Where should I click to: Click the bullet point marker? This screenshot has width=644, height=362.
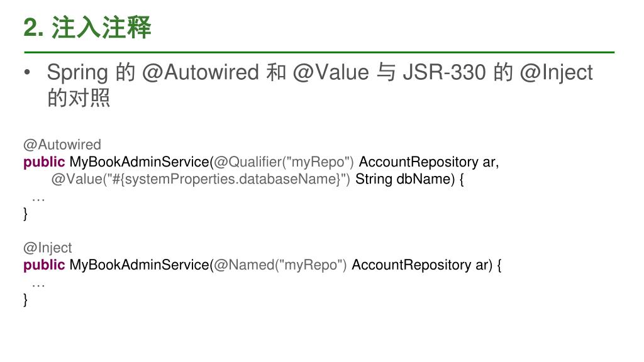click(28, 73)
